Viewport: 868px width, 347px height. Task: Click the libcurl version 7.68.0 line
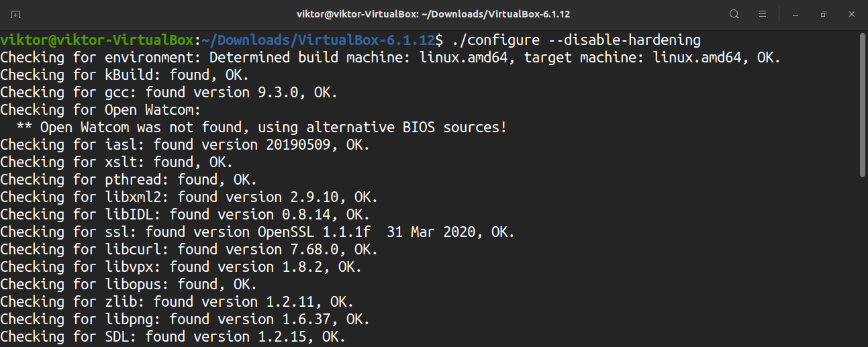point(188,250)
